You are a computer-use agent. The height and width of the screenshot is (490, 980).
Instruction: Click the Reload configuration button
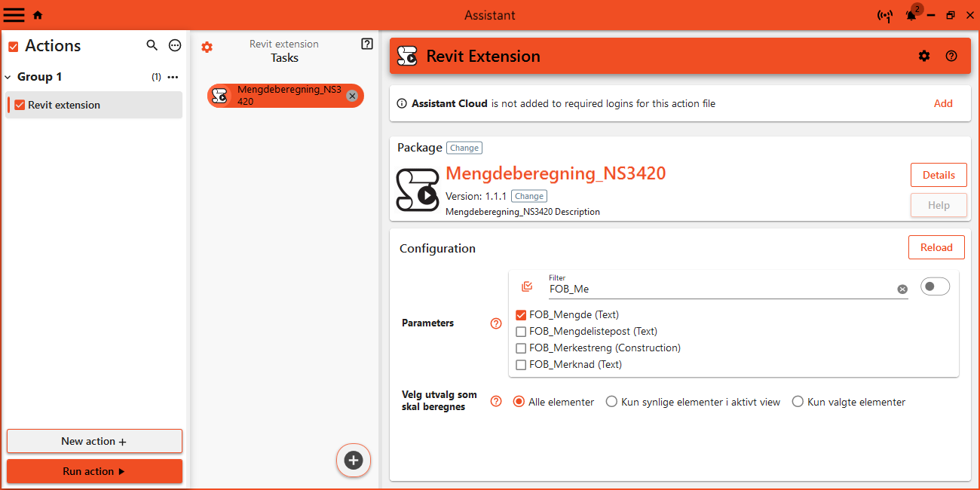click(936, 247)
